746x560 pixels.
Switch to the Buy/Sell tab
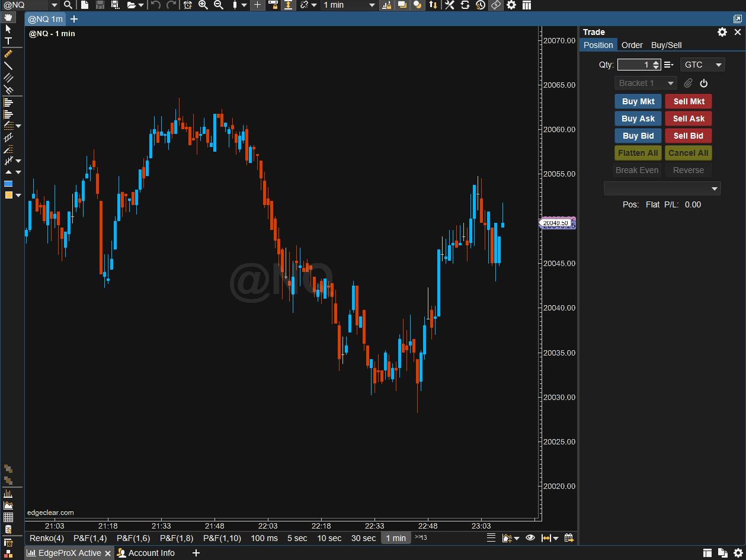pyautogui.click(x=666, y=45)
